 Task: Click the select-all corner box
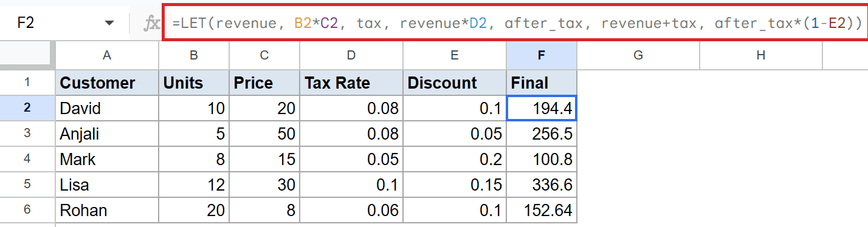tap(27, 55)
